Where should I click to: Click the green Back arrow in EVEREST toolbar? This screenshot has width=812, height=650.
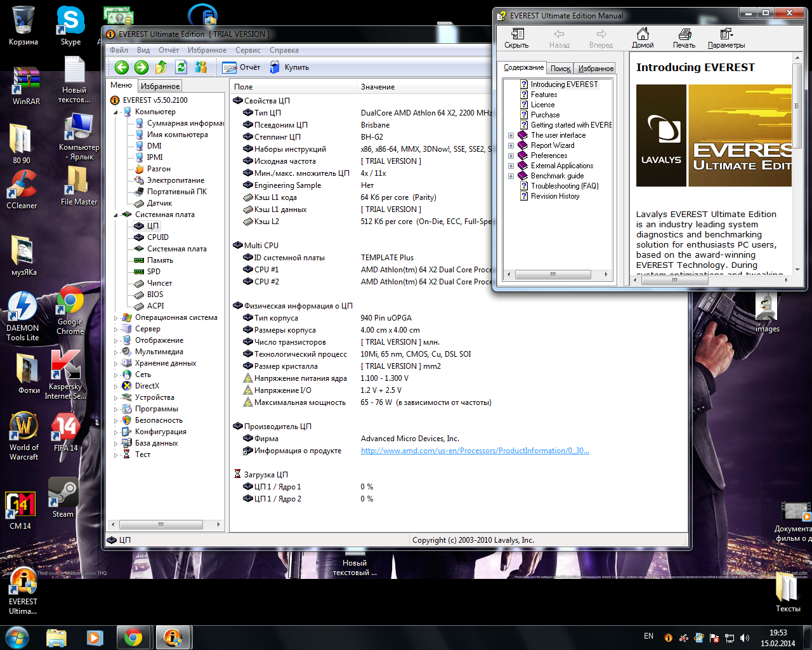pos(122,67)
